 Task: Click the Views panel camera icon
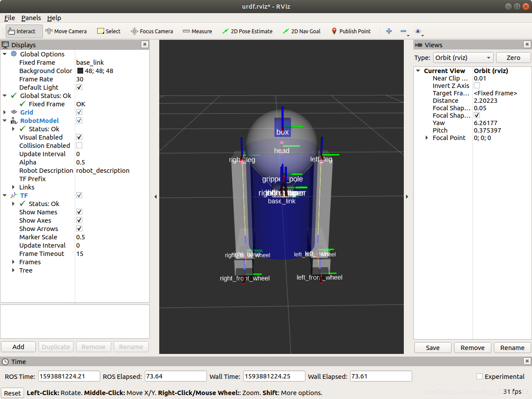tap(419, 45)
